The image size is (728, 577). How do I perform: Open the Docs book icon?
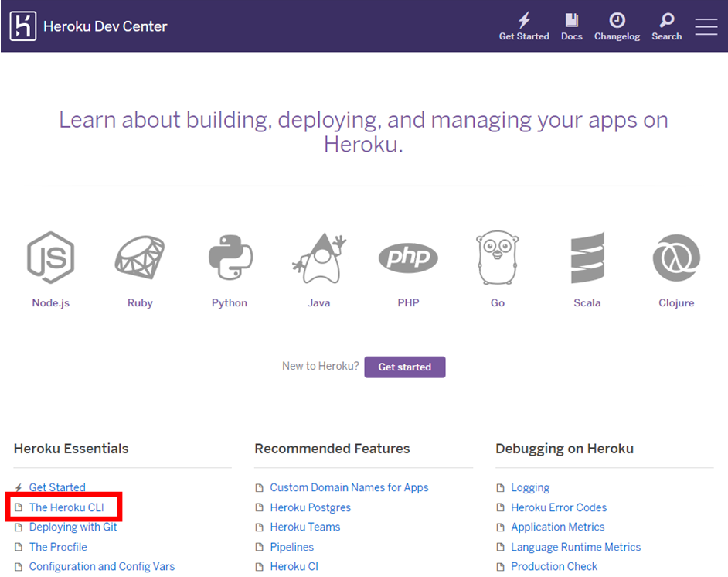pos(572,20)
